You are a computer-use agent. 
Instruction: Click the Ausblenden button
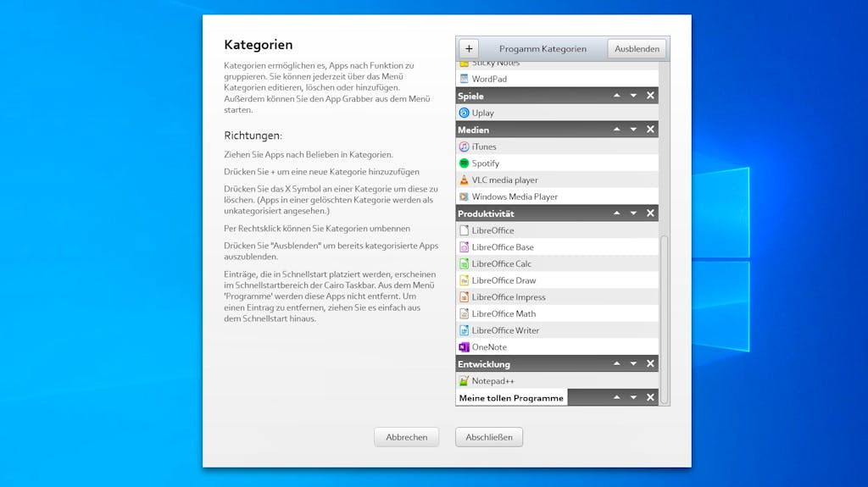coord(637,49)
